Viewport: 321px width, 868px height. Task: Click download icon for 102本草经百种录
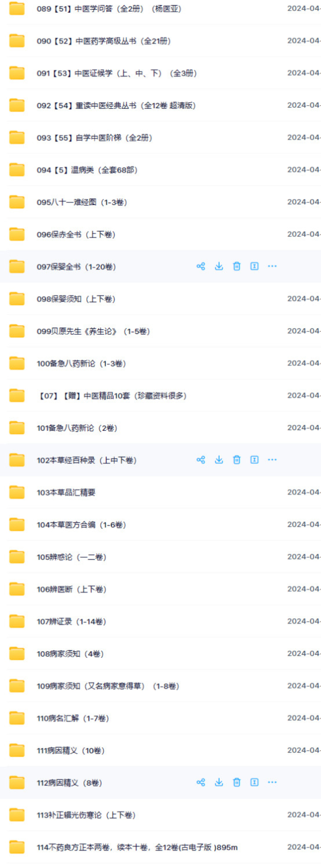tap(219, 460)
